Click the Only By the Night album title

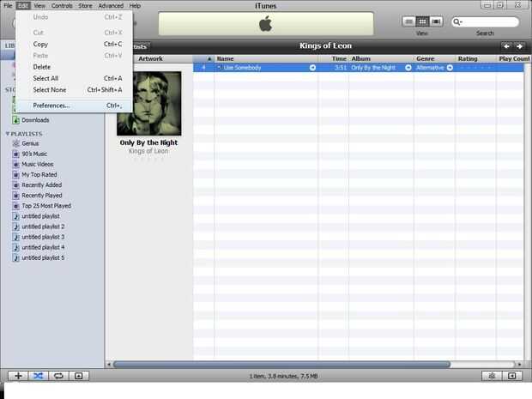[148, 142]
